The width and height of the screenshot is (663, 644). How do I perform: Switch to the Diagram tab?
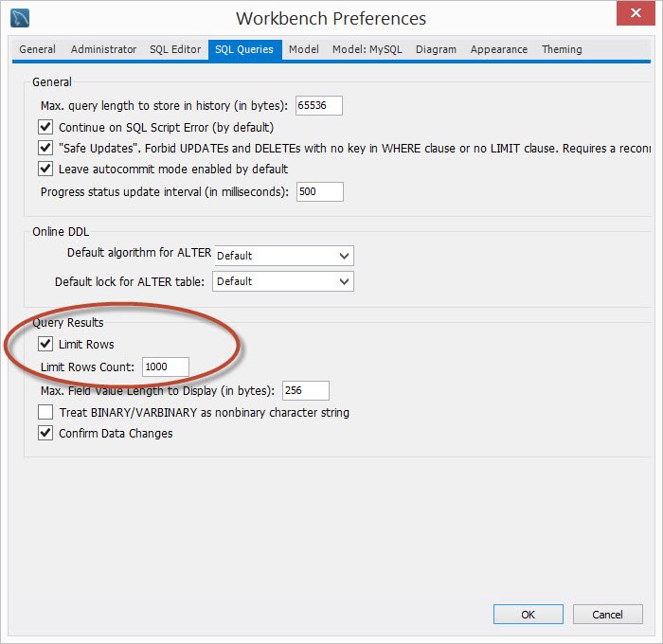click(436, 49)
